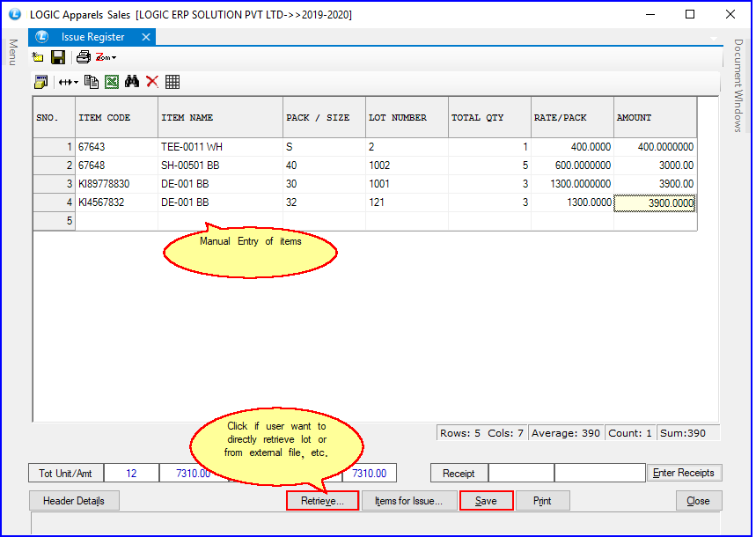Screen dimensions: 756x537
Task: Click rate cell 600.0000000
Action: [572, 166]
